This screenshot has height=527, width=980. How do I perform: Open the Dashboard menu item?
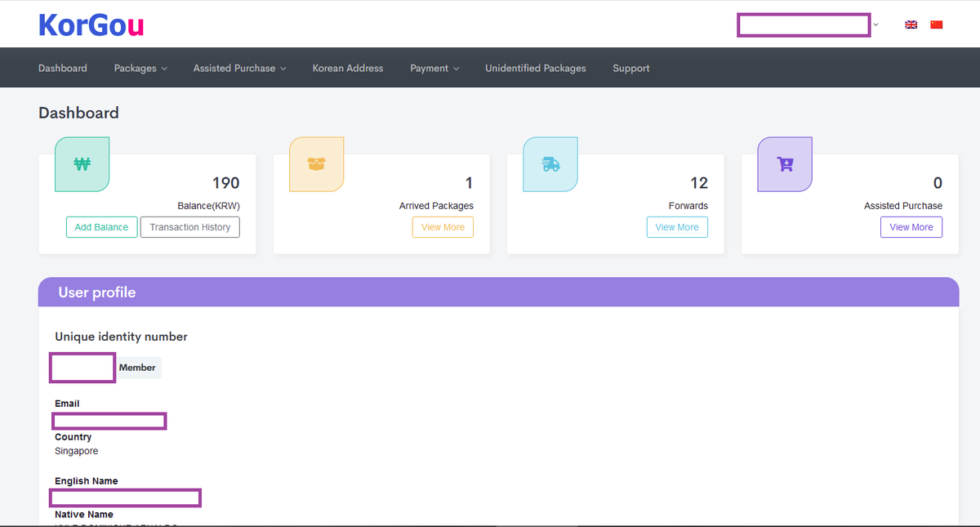63,69
